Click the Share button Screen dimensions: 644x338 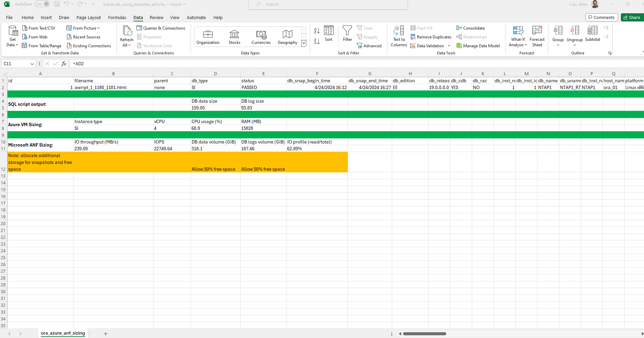(632, 17)
